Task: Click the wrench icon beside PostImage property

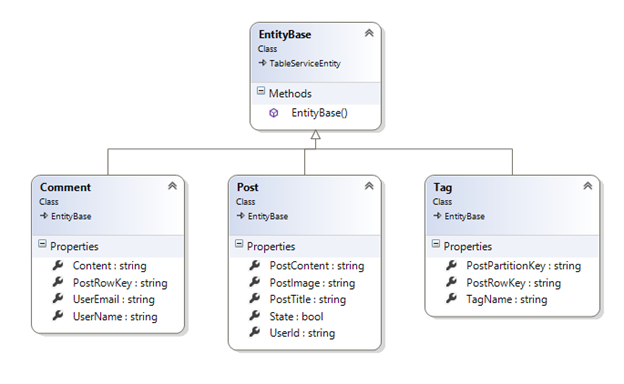Action: coord(255,282)
